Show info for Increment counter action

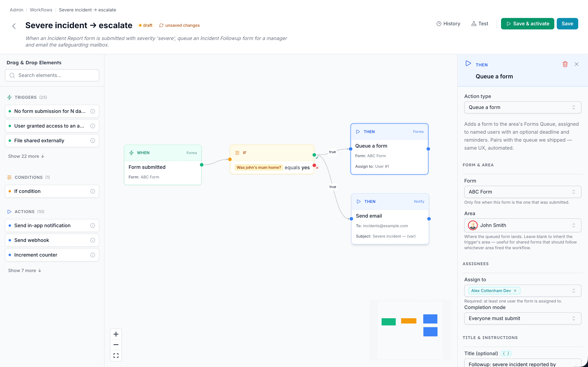92,255
